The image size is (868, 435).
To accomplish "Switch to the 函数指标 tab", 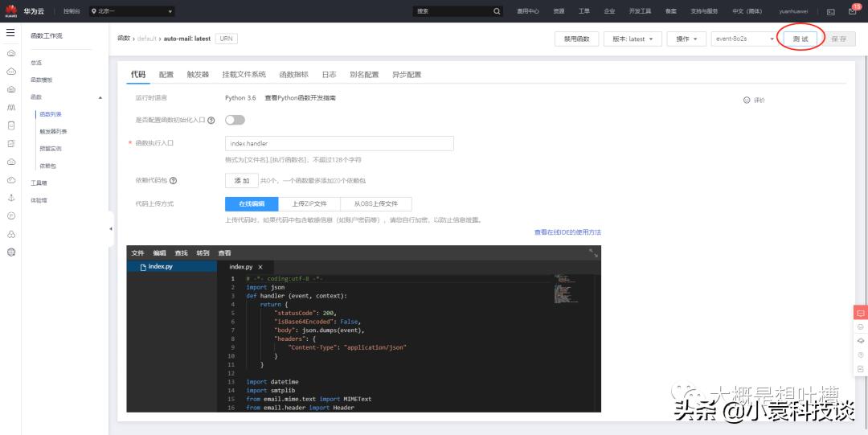I will [294, 74].
